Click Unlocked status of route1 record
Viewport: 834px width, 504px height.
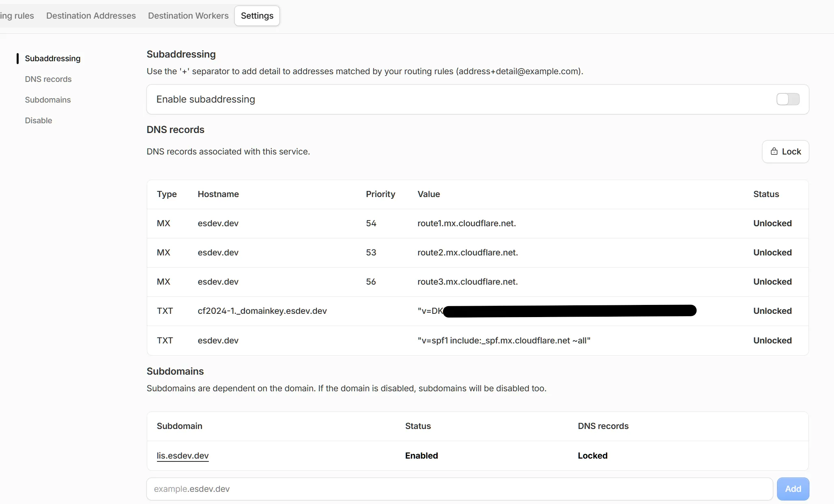click(772, 223)
